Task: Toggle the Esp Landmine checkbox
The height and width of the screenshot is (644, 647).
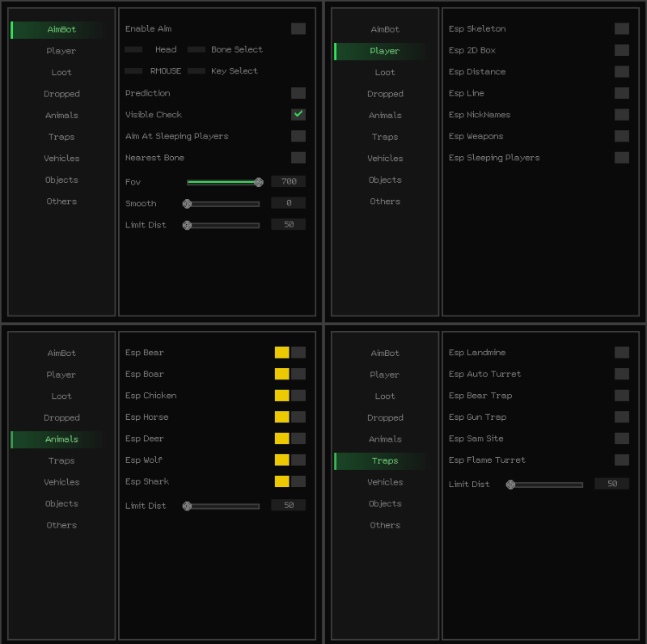Action: (x=621, y=353)
